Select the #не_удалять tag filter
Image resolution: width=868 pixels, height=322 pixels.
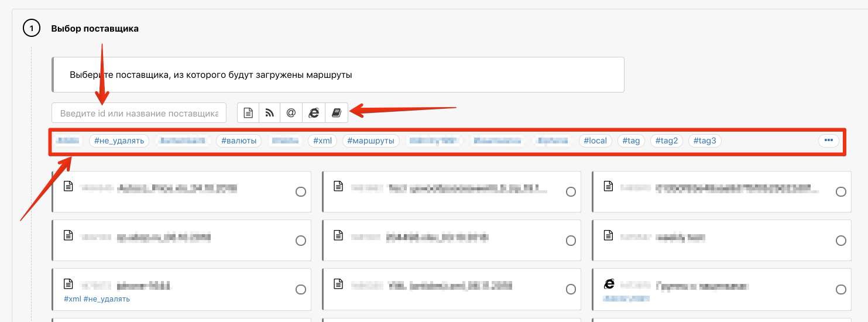(x=119, y=141)
